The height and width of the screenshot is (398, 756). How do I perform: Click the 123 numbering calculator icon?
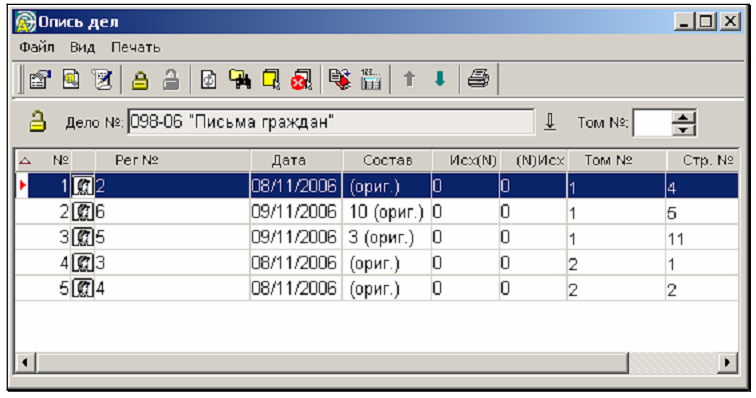370,80
